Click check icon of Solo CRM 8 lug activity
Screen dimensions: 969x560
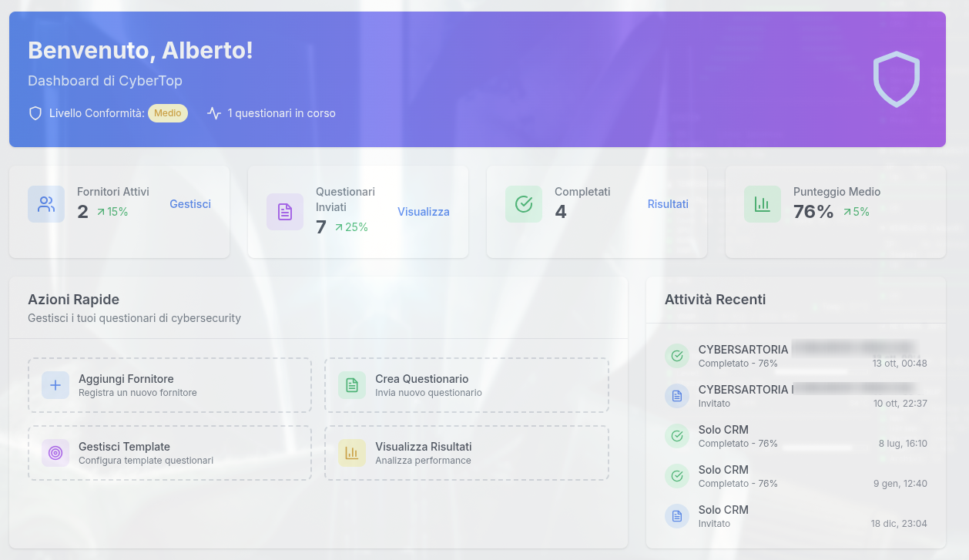(677, 436)
